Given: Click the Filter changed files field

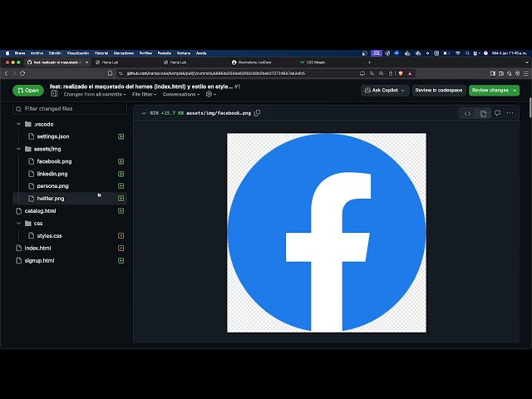Looking at the screenshot, I should click(x=70, y=109).
